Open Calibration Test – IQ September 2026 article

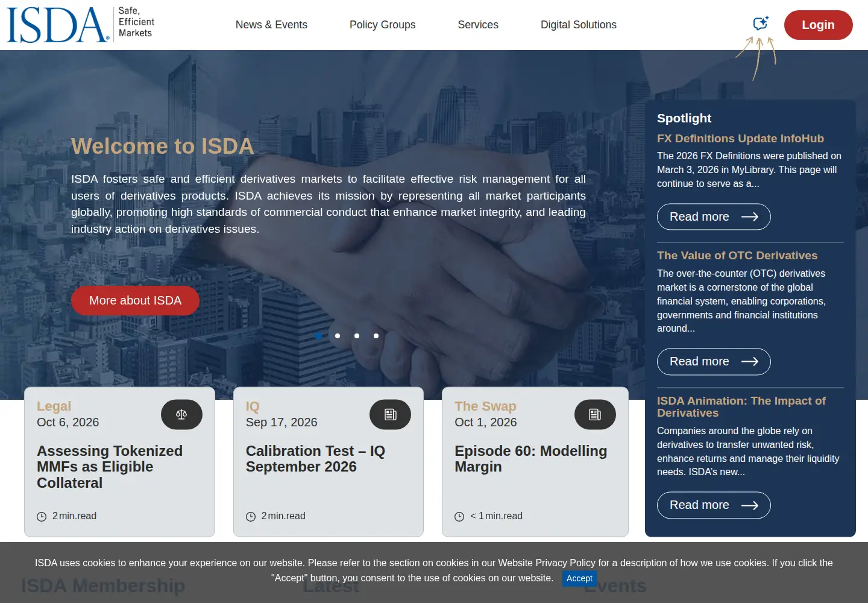click(x=315, y=459)
